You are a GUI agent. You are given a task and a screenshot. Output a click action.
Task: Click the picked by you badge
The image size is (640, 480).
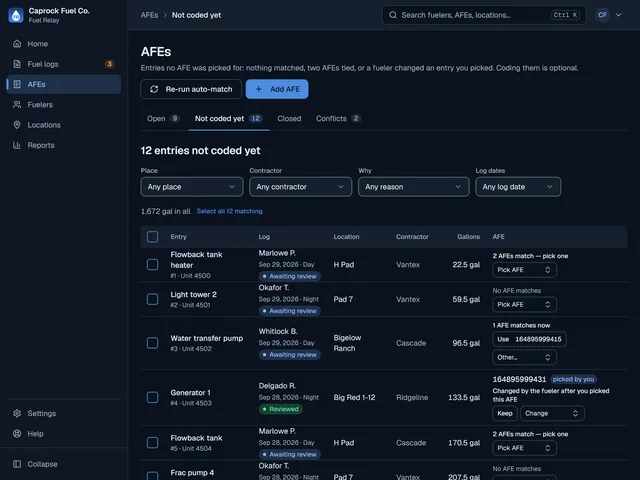(573, 380)
